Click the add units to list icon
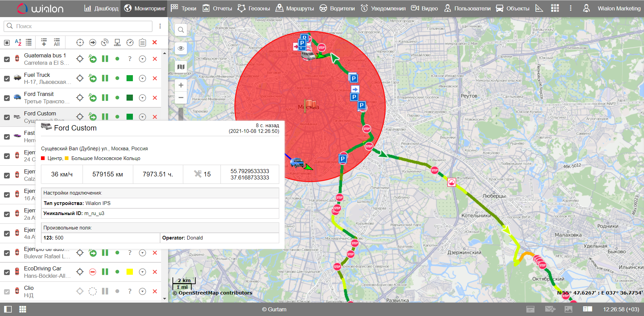 44,42
